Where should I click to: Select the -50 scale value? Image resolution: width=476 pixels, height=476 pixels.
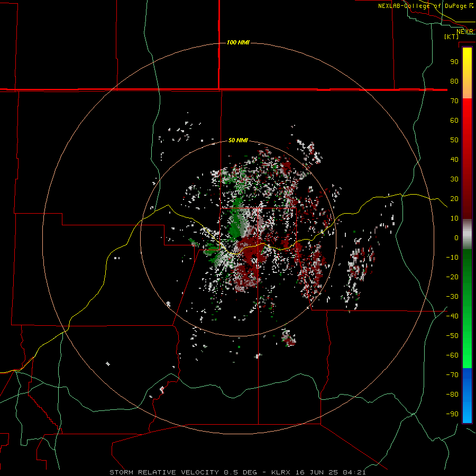pos(452,336)
